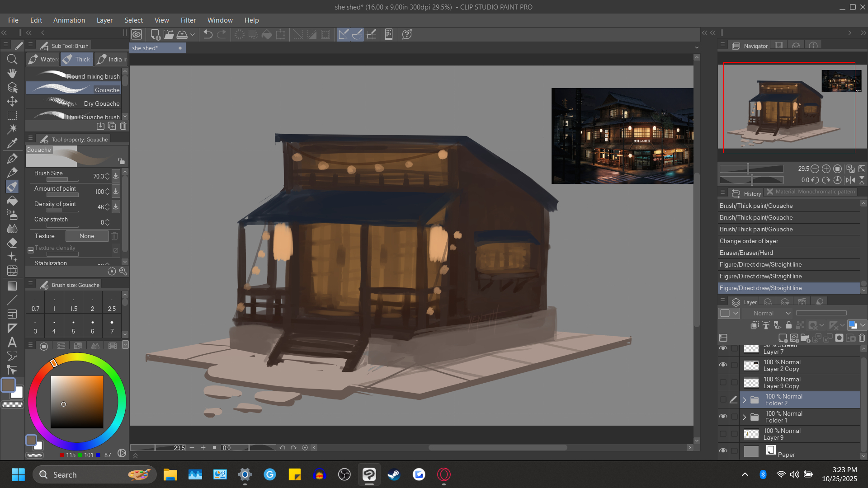Hide the Folder 1 layer
Viewport: 868px width, 488px height.
tap(723, 417)
